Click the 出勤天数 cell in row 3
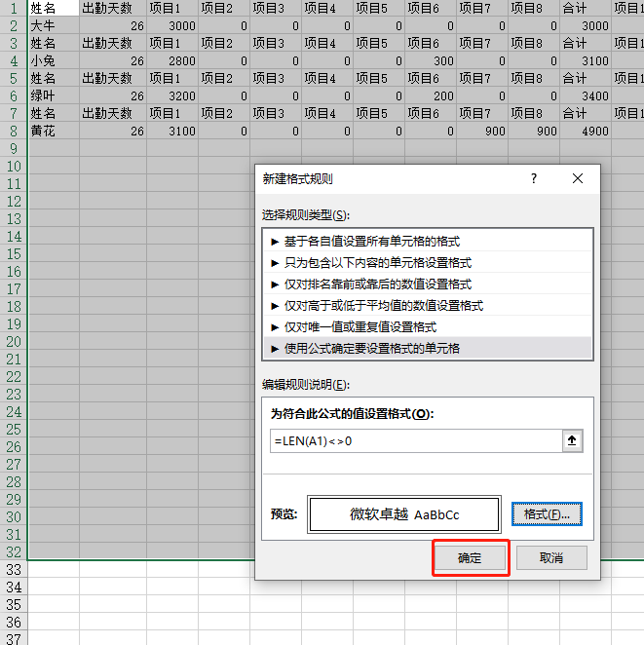 coord(113,43)
